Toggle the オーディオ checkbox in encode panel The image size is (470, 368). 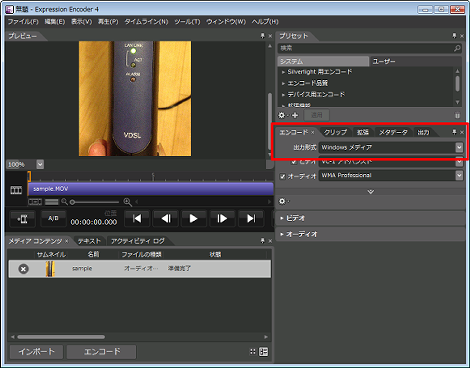coord(282,176)
